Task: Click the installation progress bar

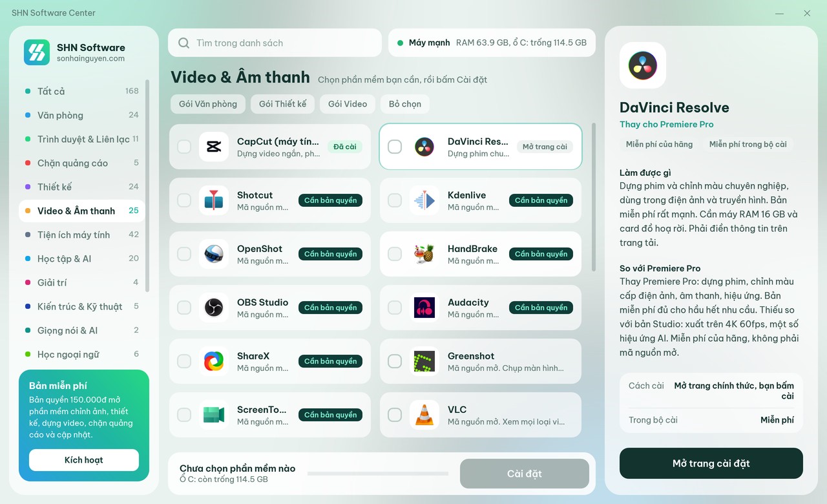Action: 378,474
